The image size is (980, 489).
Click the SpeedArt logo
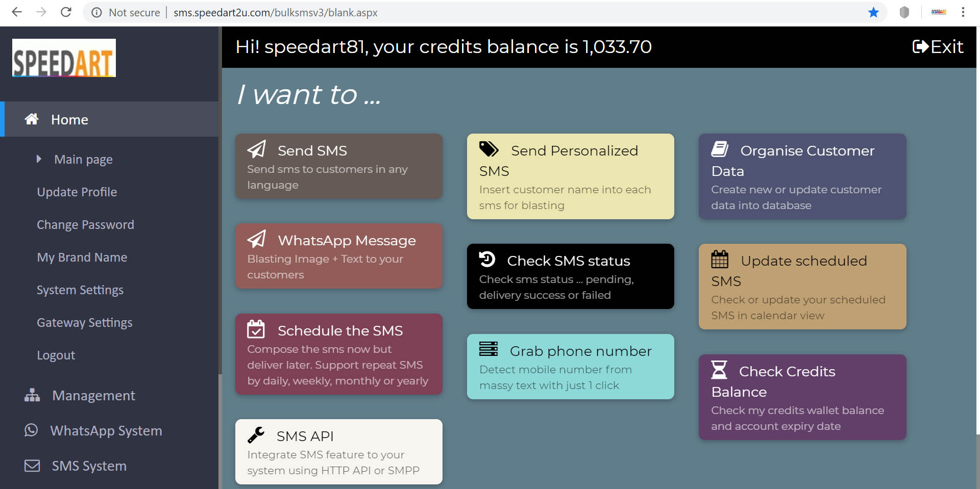(64, 58)
